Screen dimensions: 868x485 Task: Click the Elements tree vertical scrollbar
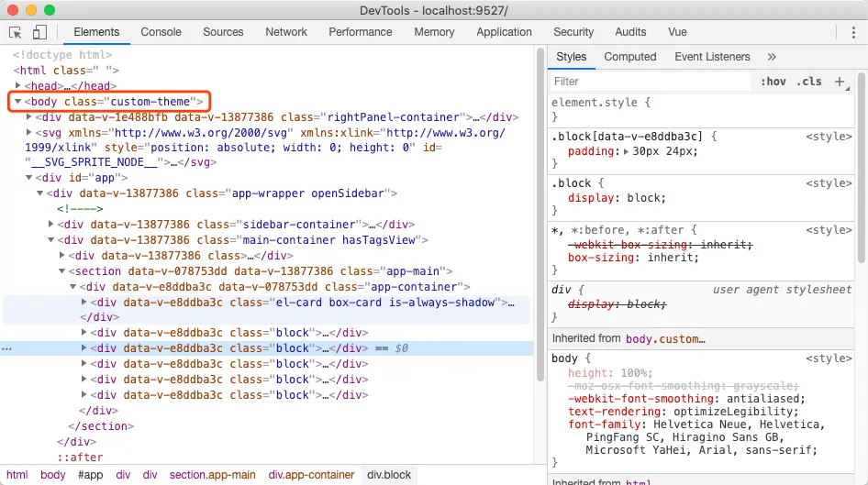pyautogui.click(x=540, y=215)
